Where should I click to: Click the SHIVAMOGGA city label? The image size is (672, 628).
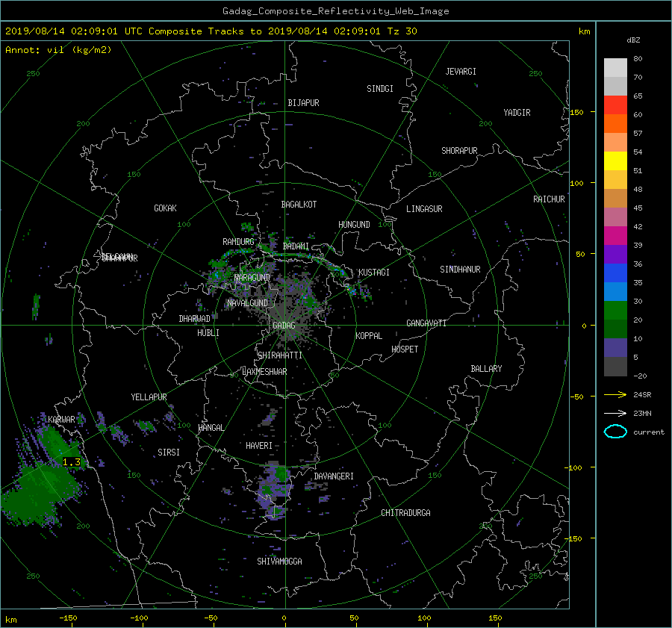(x=279, y=562)
